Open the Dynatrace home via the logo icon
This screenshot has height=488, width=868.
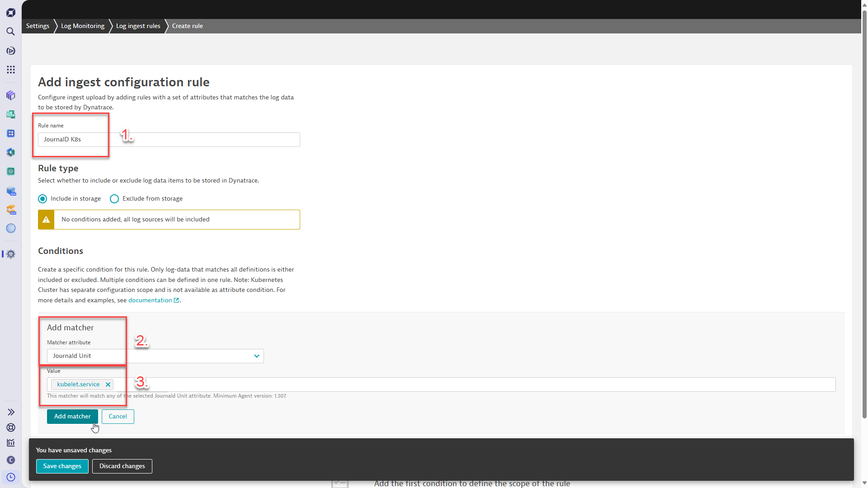click(10, 12)
